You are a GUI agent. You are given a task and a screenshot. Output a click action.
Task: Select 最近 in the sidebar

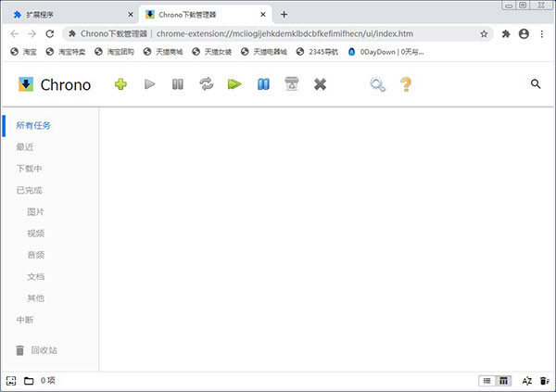[x=25, y=146]
